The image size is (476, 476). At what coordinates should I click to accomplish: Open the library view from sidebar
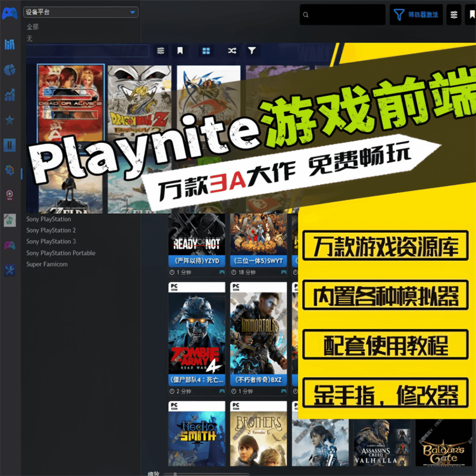click(x=10, y=44)
